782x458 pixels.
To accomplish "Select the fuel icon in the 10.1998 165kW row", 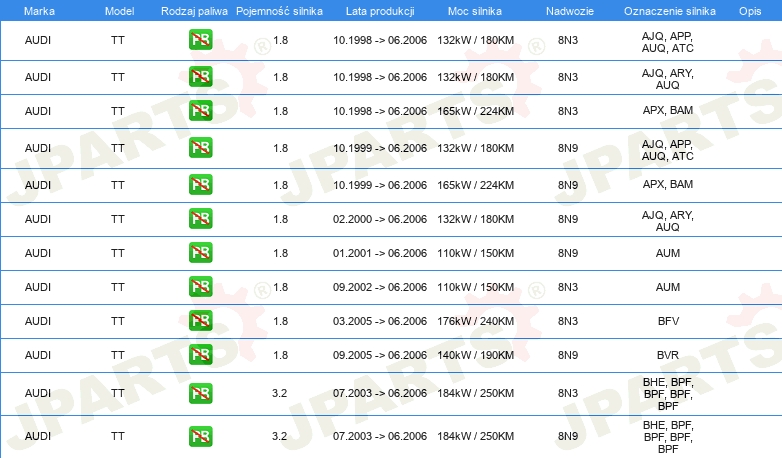I will [200, 110].
